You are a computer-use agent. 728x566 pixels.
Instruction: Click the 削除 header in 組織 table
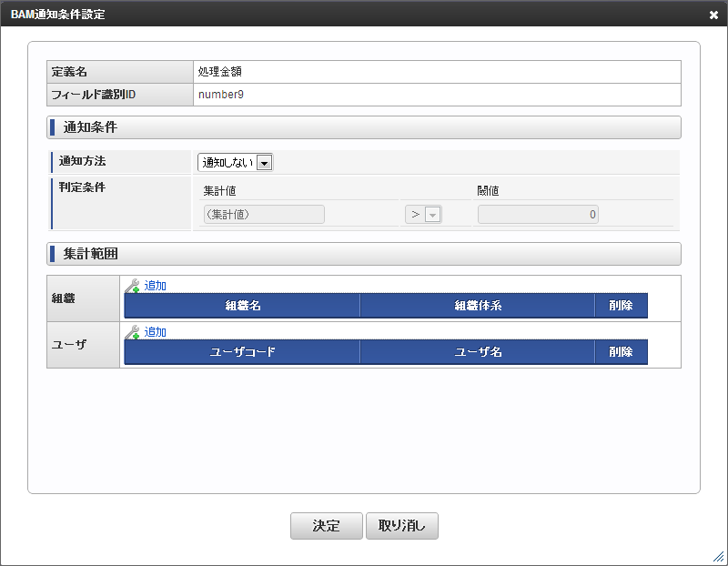(x=622, y=306)
